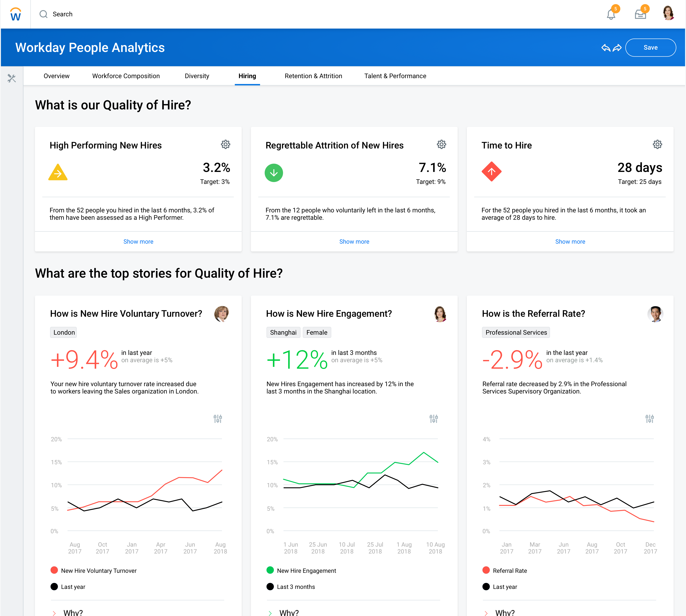Click the Professional Services tag
The image size is (686, 616).
pyautogui.click(x=516, y=332)
